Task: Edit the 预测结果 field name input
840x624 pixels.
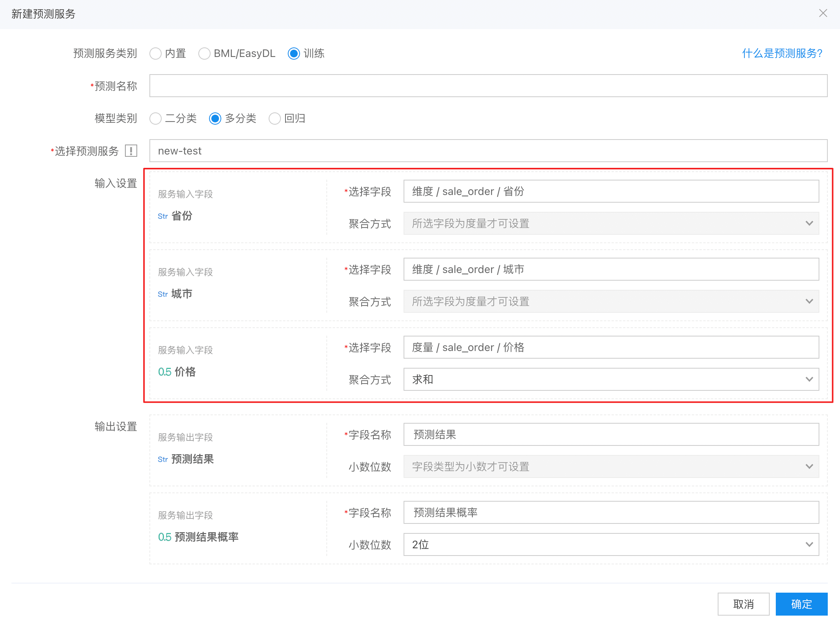Action: tap(611, 434)
